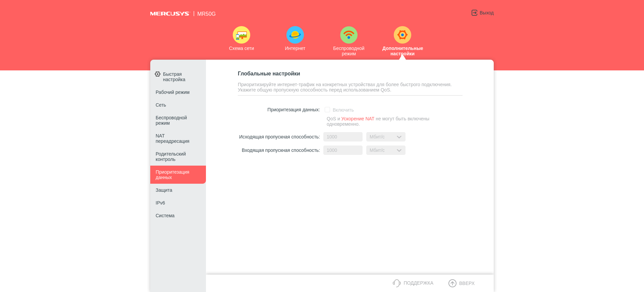Open the Беспроводной режим Wi-Fi icon
This screenshot has height=292, width=644.
pos(349,35)
